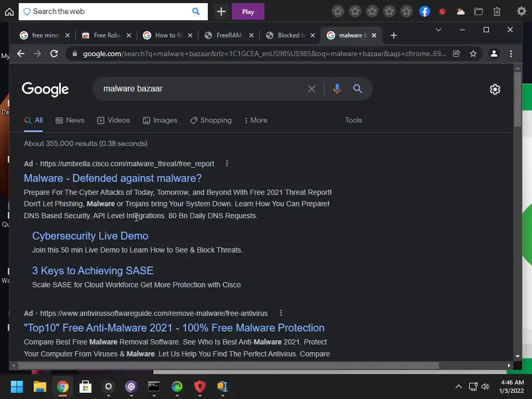Click the vertical page scrollbar
The image size is (532, 399).
[517, 100]
